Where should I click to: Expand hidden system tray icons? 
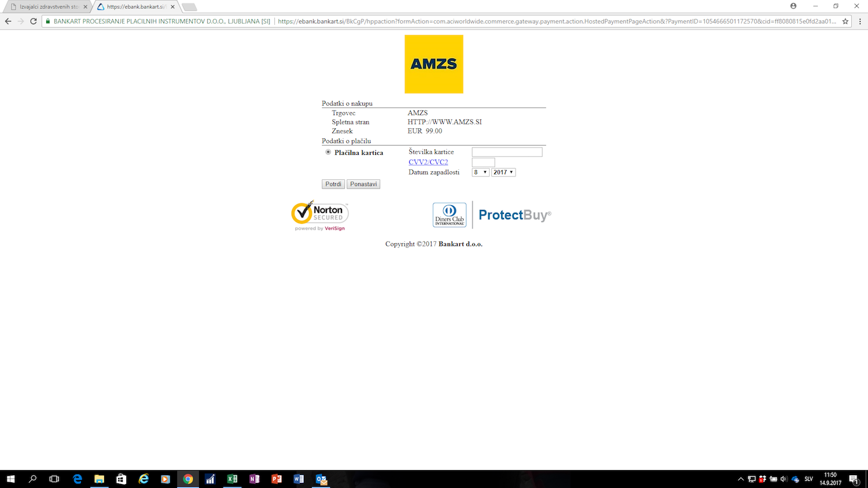(x=741, y=479)
